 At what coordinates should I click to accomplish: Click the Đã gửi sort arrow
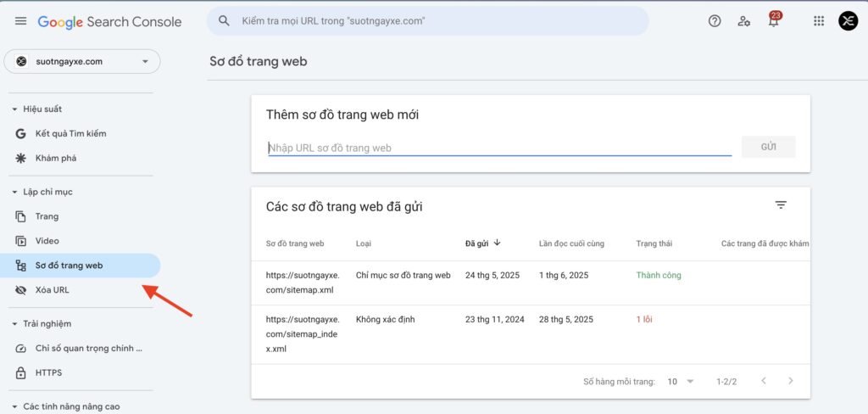point(497,243)
